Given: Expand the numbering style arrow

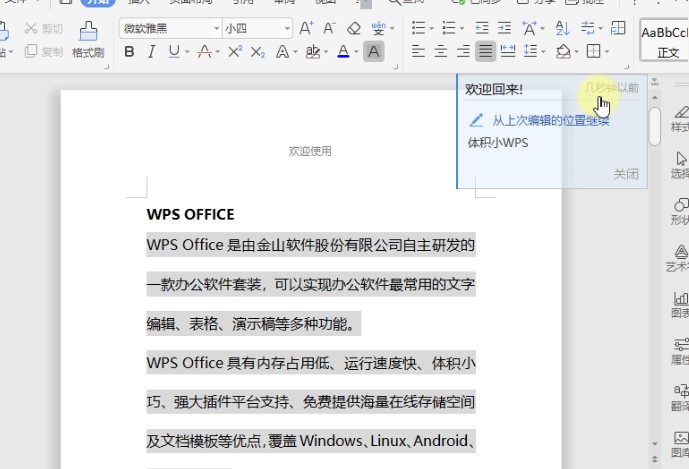Looking at the screenshot, I should pyautogui.click(x=461, y=29).
